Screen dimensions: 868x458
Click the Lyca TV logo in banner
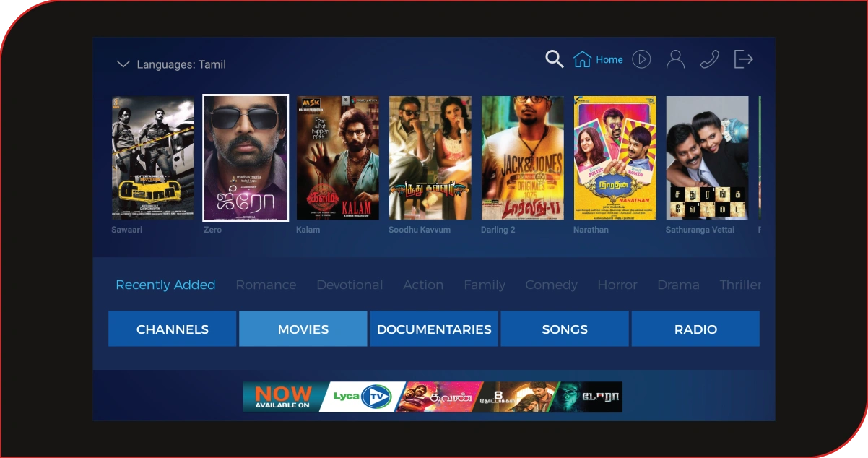coord(361,397)
